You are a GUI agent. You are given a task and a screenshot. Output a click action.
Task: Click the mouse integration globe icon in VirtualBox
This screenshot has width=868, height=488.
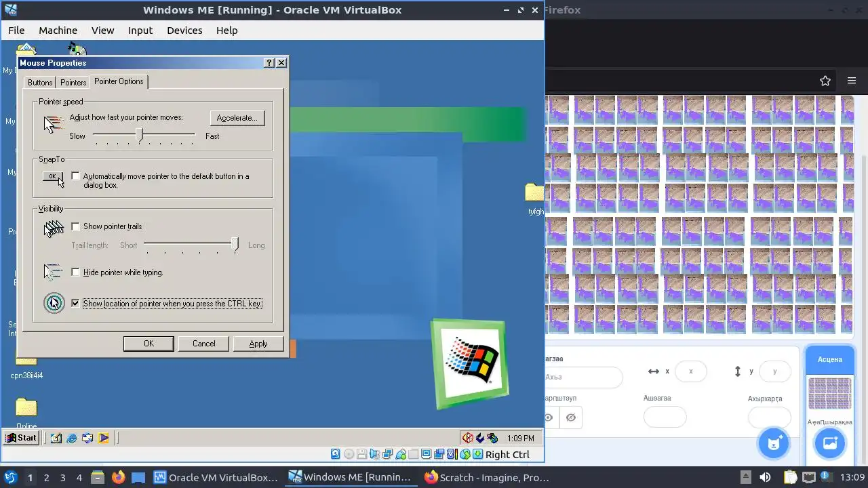(465, 454)
